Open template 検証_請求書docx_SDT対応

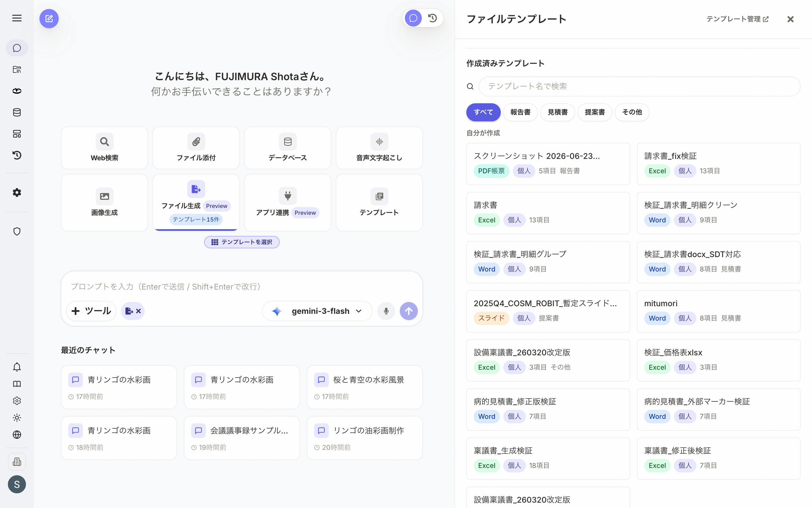tap(719, 262)
